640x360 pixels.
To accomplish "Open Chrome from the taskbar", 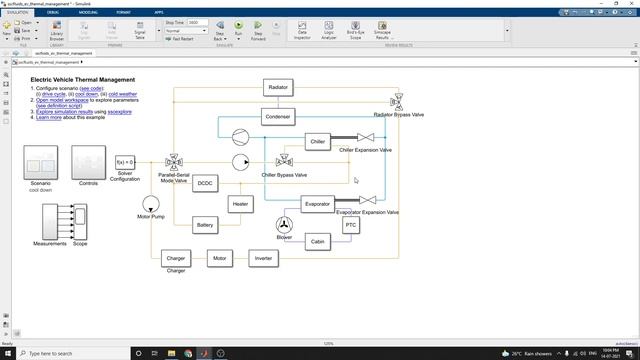I will tap(188, 353).
